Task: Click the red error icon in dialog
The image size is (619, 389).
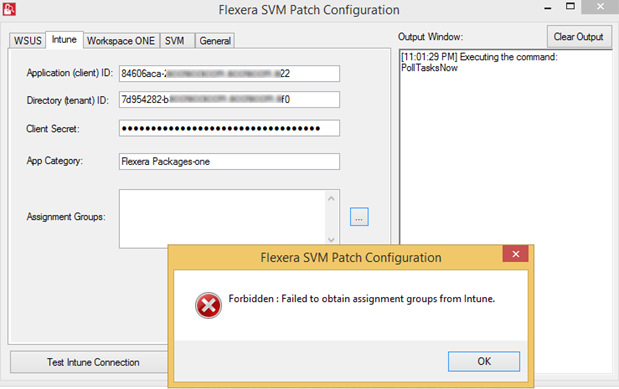Action: pyautogui.click(x=208, y=306)
